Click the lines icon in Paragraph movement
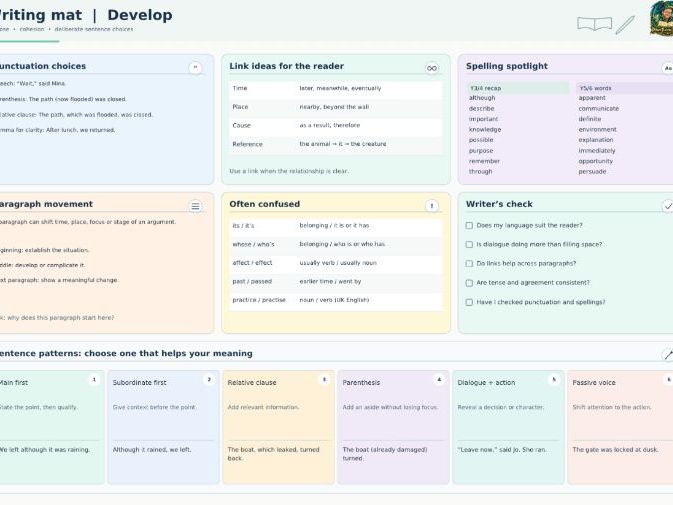This screenshot has height=505, width=673. (x=195, y=206)
